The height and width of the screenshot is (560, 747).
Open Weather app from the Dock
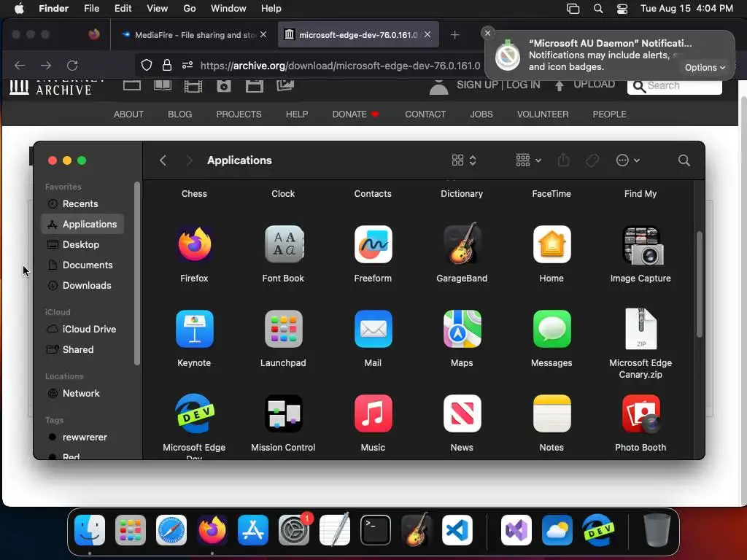click(557, 530)
